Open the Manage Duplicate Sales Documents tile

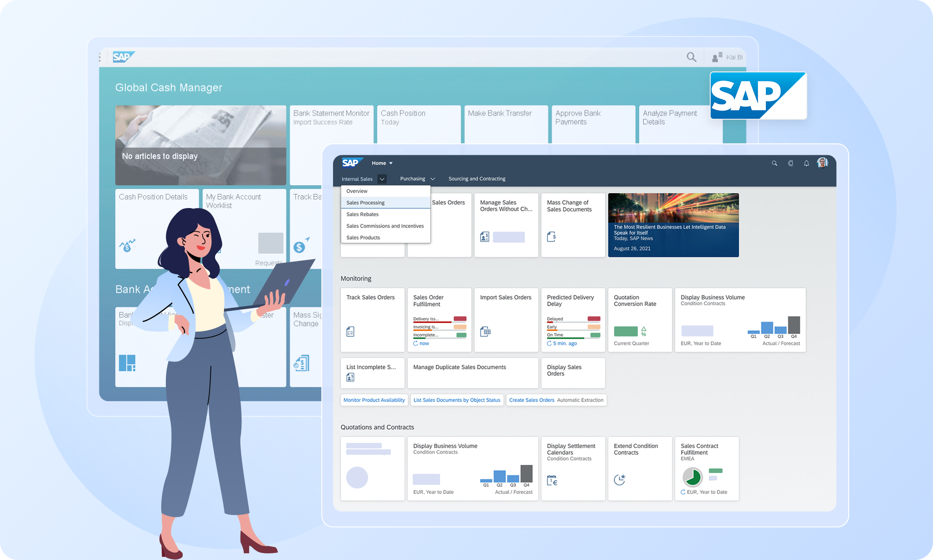[x=473, y=373]
